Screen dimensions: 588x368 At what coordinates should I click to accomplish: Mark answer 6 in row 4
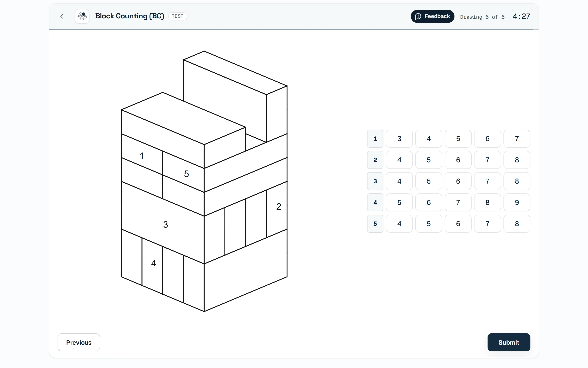point(429,202)
